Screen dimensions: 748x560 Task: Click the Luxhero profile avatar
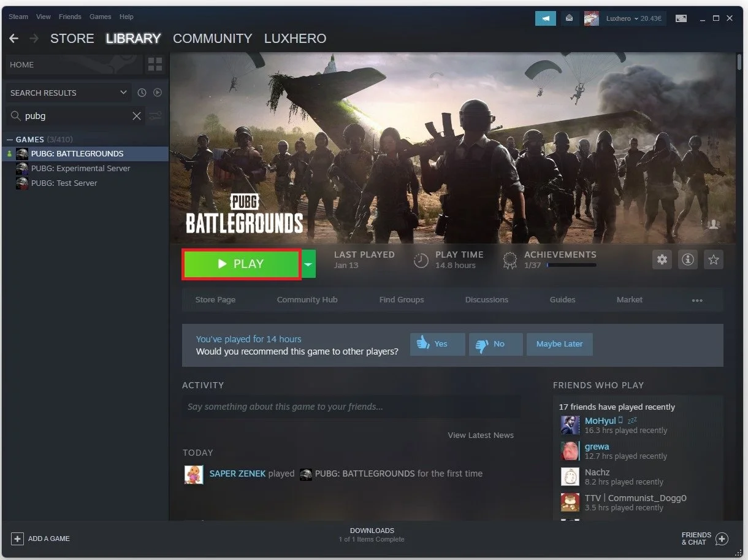[591, 18]
